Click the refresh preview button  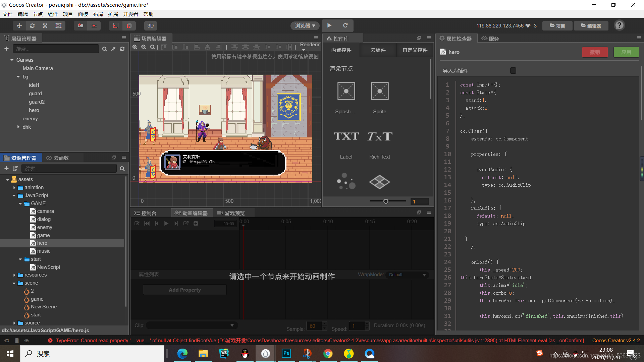pyautogui.click(x=345, y=25)
